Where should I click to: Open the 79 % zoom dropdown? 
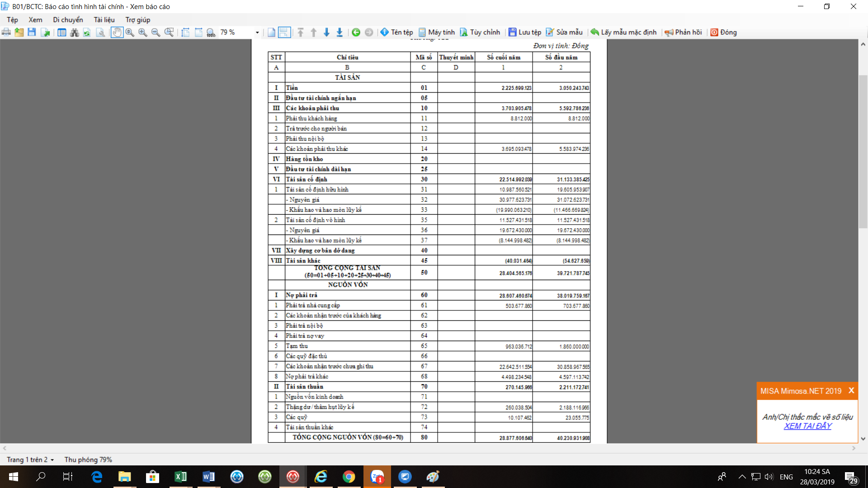coord(257,33)
